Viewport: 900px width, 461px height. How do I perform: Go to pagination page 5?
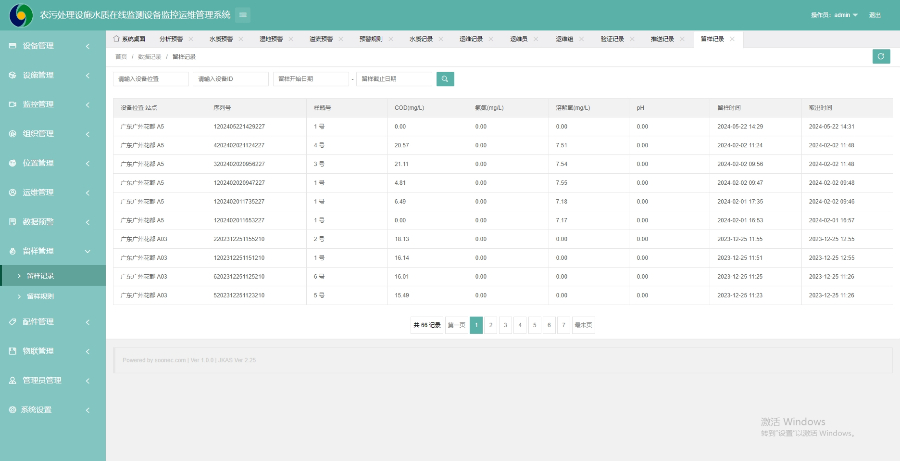tap(534, 325)
